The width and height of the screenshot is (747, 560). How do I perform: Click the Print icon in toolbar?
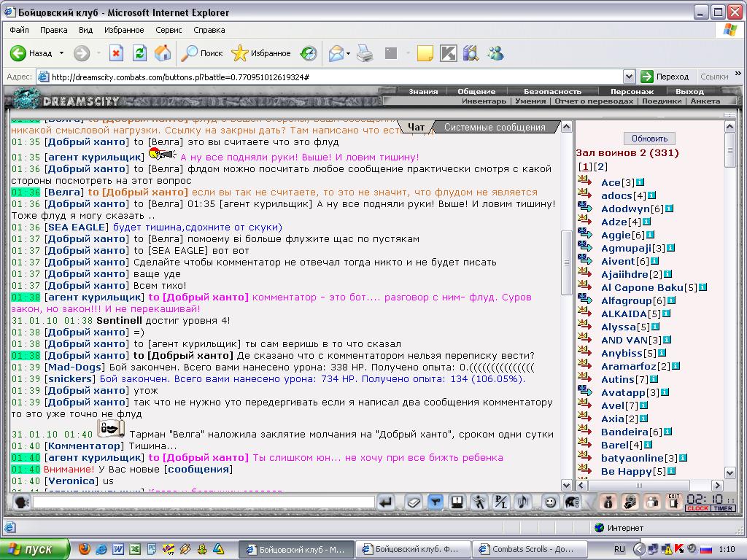tap(365, 53)
